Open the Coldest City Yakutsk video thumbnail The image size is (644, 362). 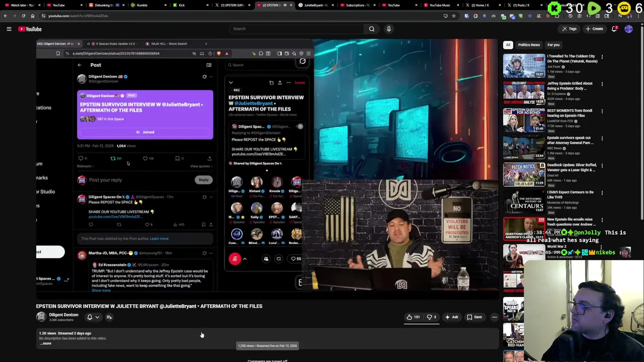pyautogui.click(x=524, y=65)
